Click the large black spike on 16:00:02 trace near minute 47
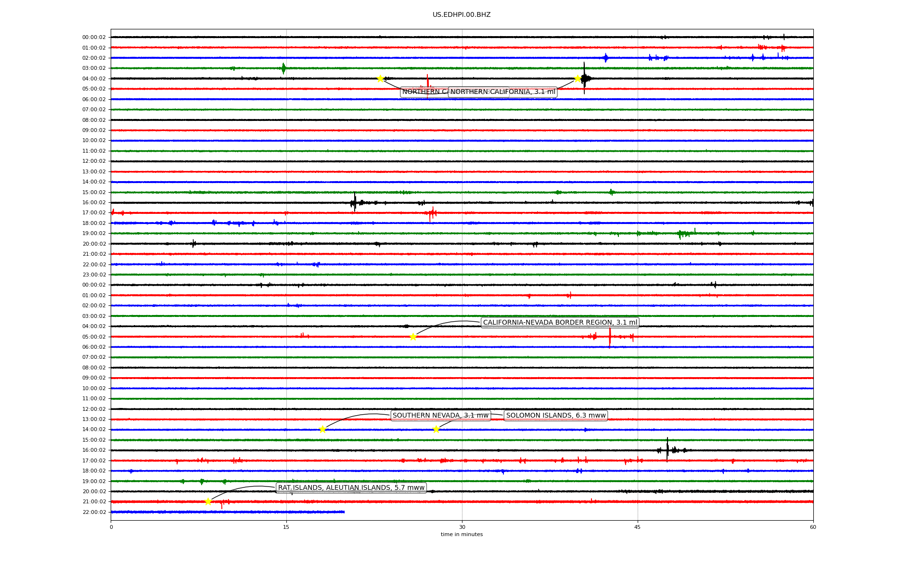The height and width of the screenshot is (578, 924). tap(667, 448)
